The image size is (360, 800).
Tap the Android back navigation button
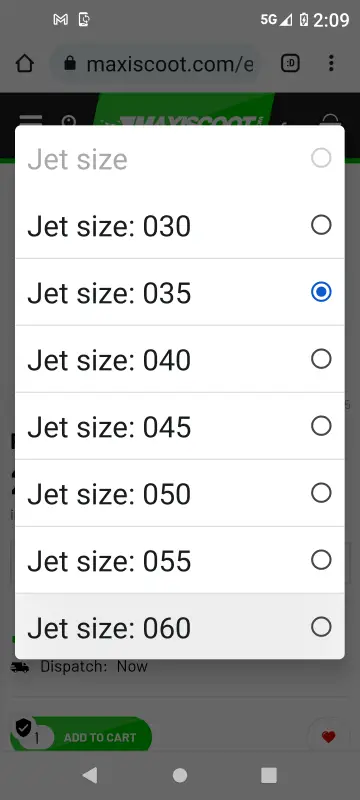pos(90,775)
